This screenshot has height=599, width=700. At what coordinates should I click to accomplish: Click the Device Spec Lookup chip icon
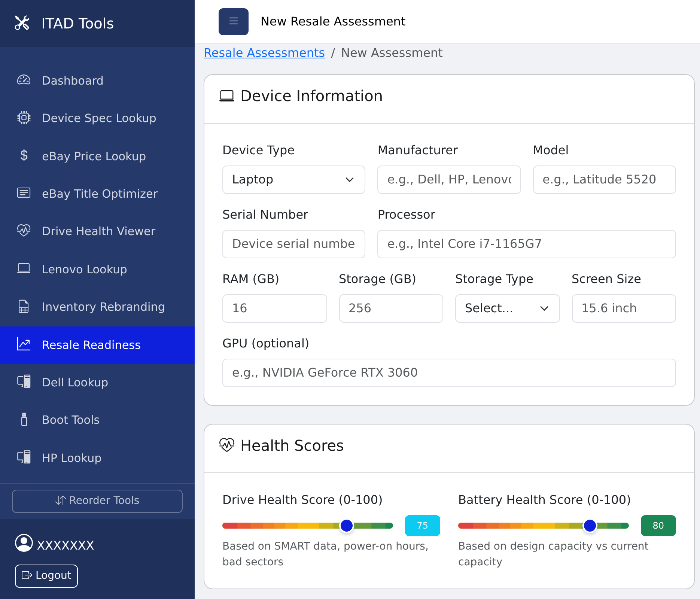pos(24,118)
